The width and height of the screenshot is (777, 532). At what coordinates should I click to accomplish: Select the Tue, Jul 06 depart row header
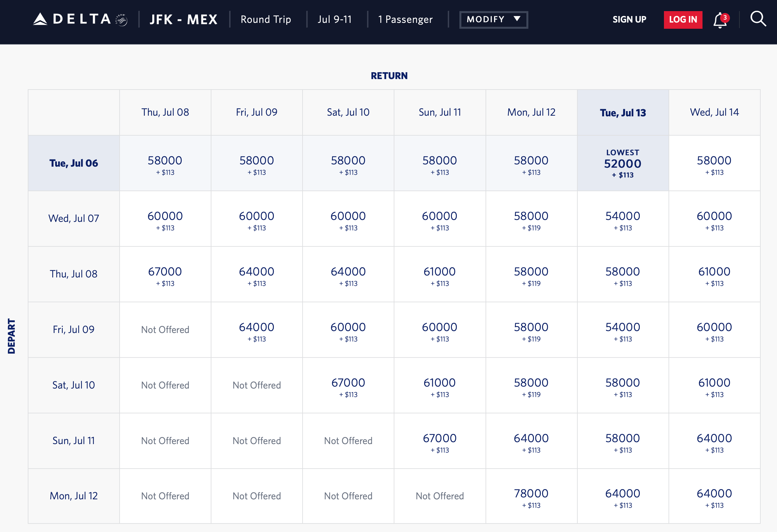click(74, 163)
